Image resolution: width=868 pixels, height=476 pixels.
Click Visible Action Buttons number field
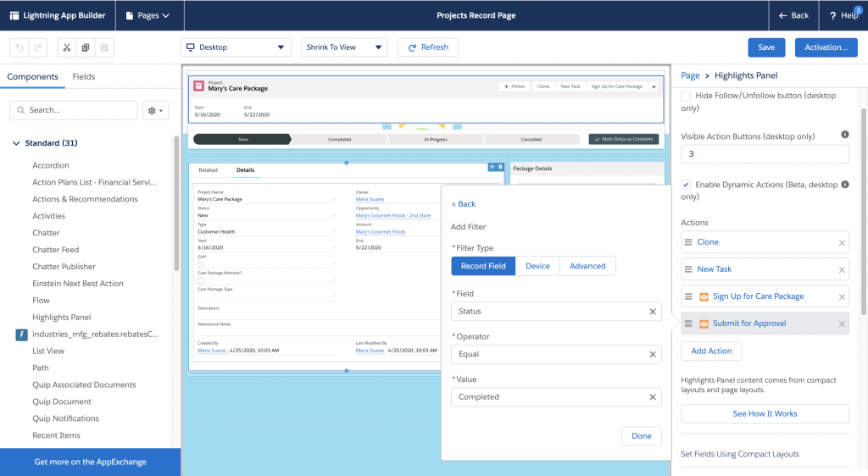click(x=765, y=154)
